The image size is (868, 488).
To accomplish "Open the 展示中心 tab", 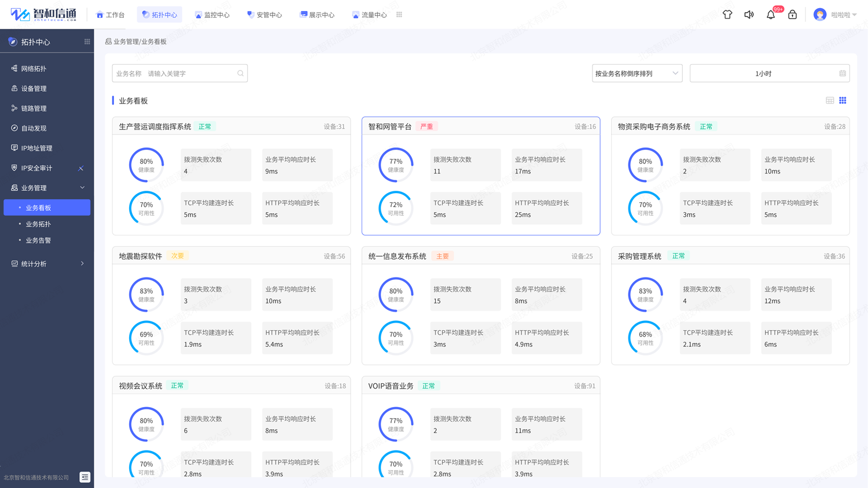I will [317, 14].
